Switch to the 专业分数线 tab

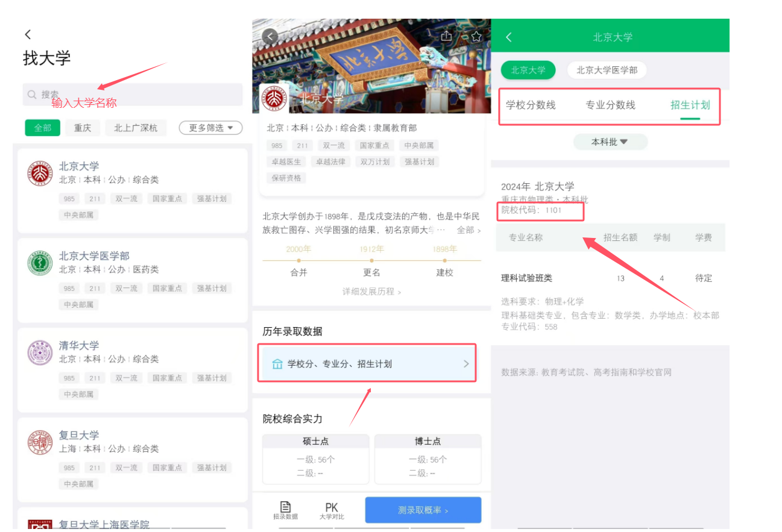tap(610, 105)
